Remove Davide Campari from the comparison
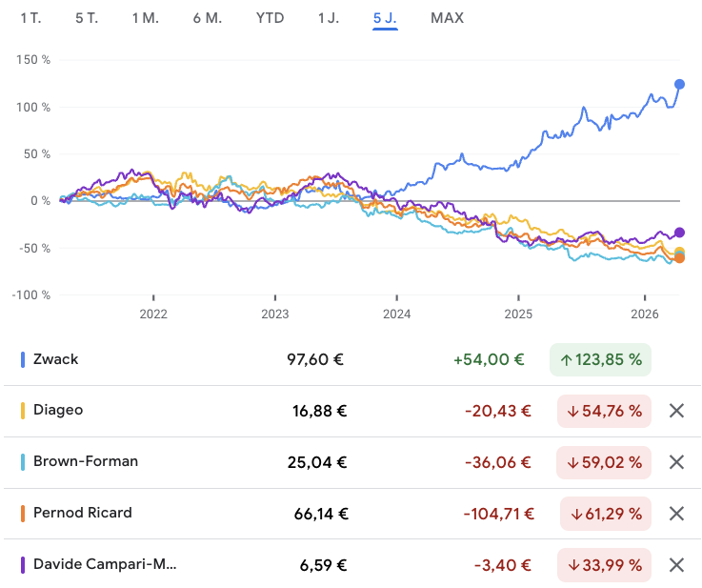This screenshot has width=702, height=588. [676, 565]
